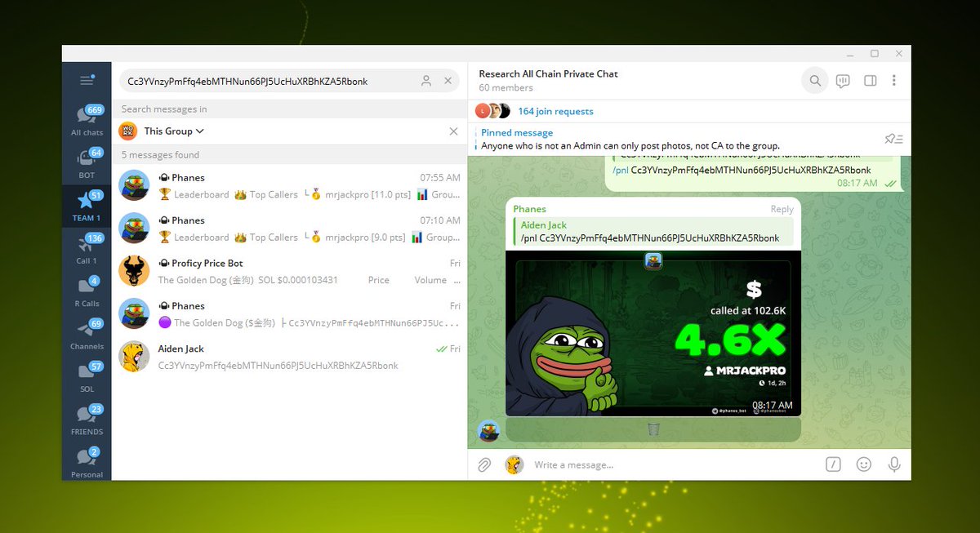
Task: Click the join request avatars
Action: click(x=493, y=111)
